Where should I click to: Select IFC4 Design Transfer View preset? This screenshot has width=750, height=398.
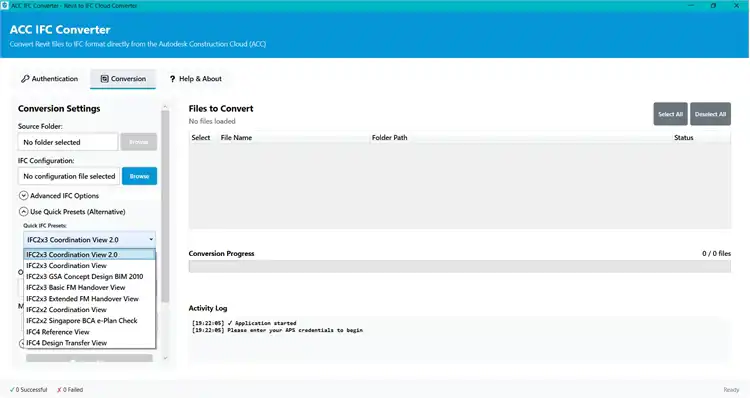pyautogui.click(x=89, y=343)
